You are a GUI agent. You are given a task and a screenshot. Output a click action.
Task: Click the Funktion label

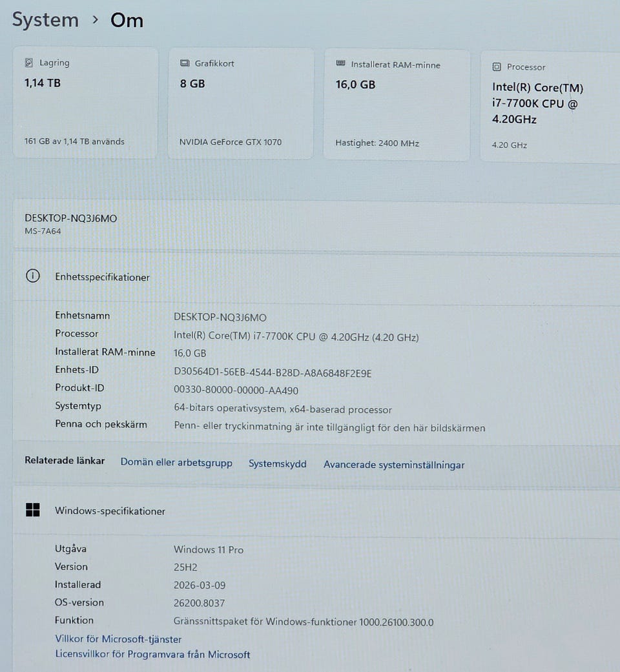point(74,620)
